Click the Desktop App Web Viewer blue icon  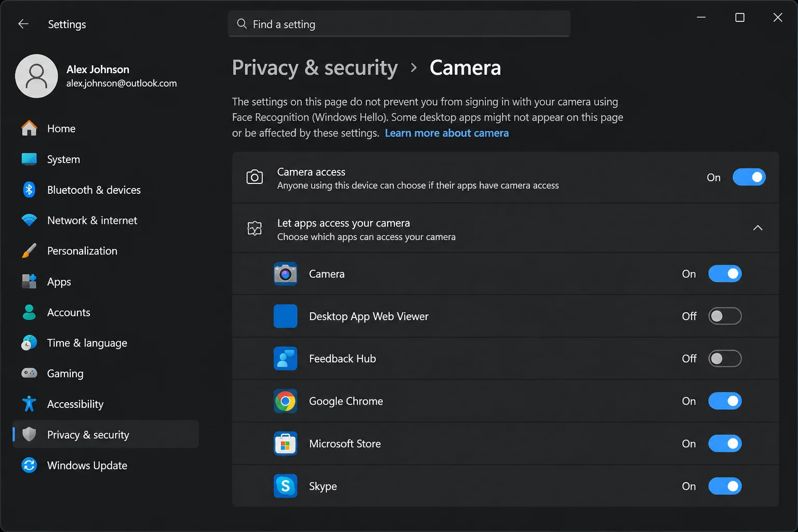coord(285,316)
